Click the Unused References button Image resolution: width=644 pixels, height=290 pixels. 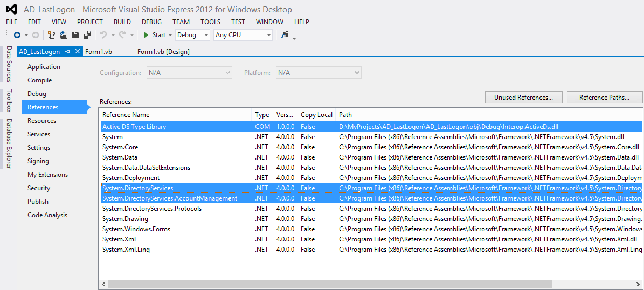pyautogui.click(x=523, y=98)
